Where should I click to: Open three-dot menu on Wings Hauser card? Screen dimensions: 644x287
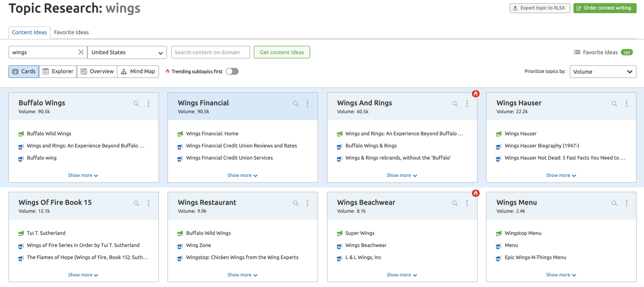[626, 104]
